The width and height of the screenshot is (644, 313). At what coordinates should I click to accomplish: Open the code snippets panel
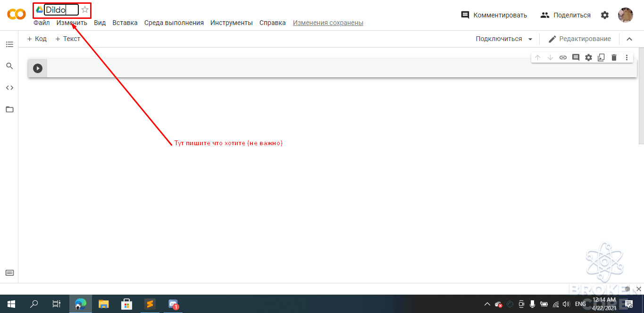(x=9, y=88)
